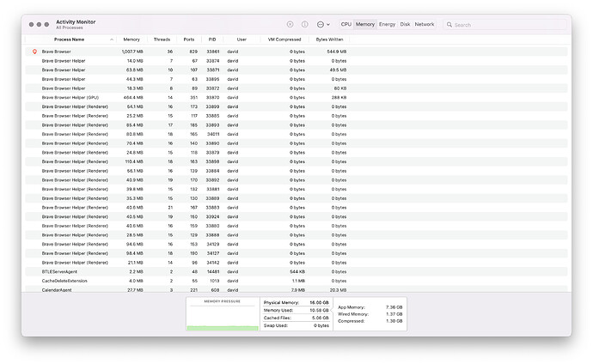Open the process info inspector icon
This screenshot has width=593, height=364.
(305, 24)
